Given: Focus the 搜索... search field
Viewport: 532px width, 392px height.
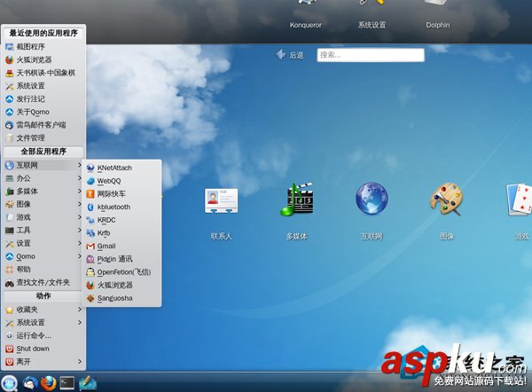Looking at the screenshot, I should pyautogui.click(x=371, y=55).
